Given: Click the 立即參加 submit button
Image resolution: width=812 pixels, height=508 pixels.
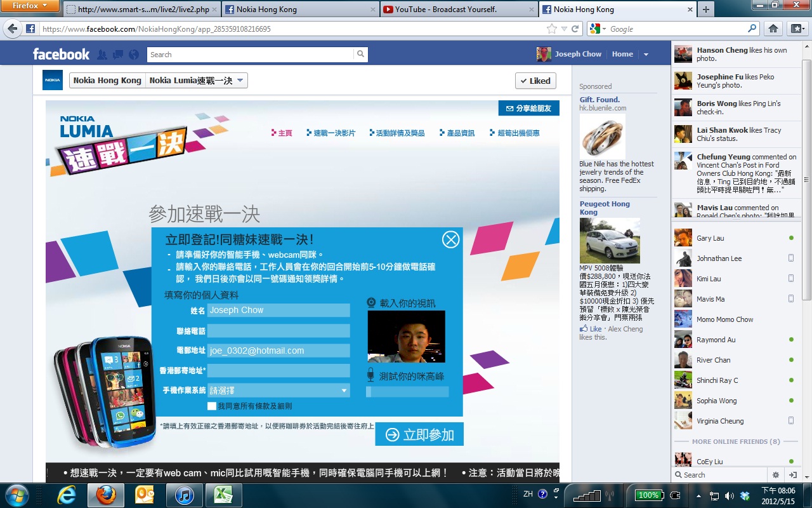Looking at the screenshot, I should 419,434.
